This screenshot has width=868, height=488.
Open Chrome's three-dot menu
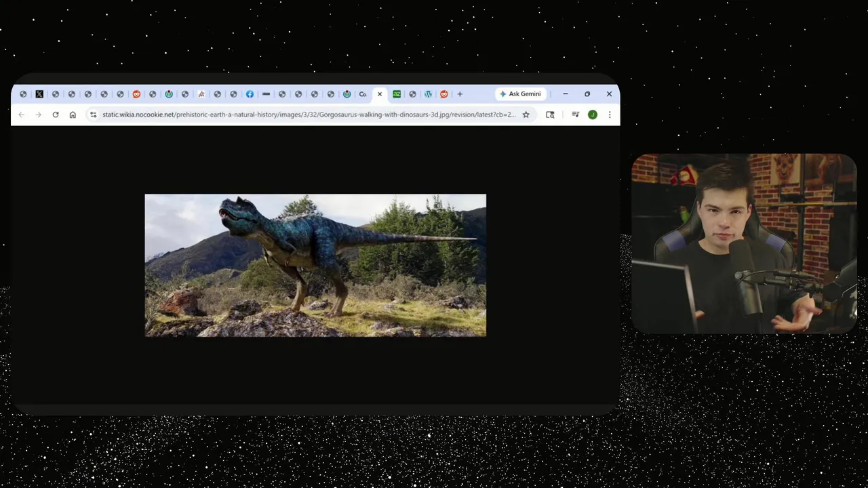610,115
